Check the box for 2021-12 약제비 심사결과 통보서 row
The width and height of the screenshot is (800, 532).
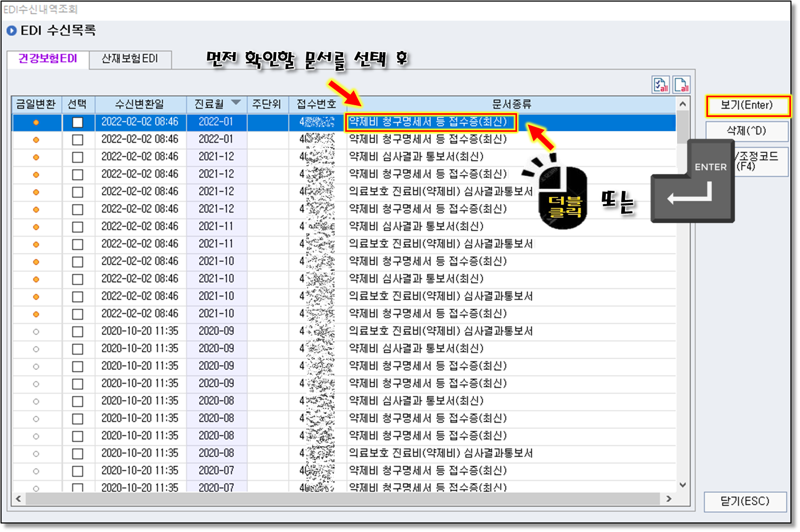pos(78,157)
